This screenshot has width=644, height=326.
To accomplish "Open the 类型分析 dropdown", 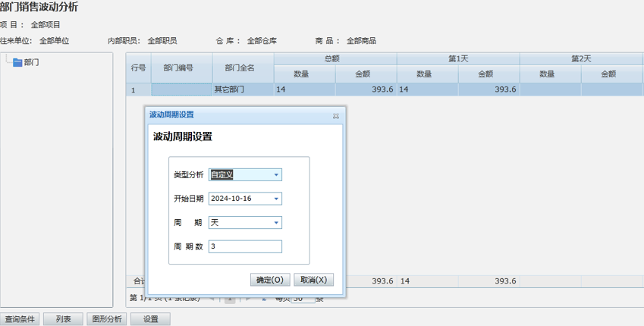I will click(276, 174).
